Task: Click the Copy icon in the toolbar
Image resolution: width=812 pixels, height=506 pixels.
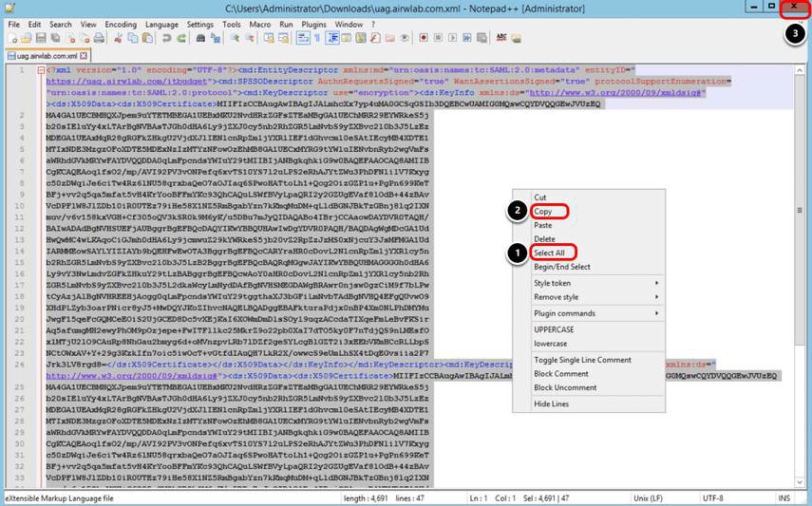Action: click(x=134, y=38)
